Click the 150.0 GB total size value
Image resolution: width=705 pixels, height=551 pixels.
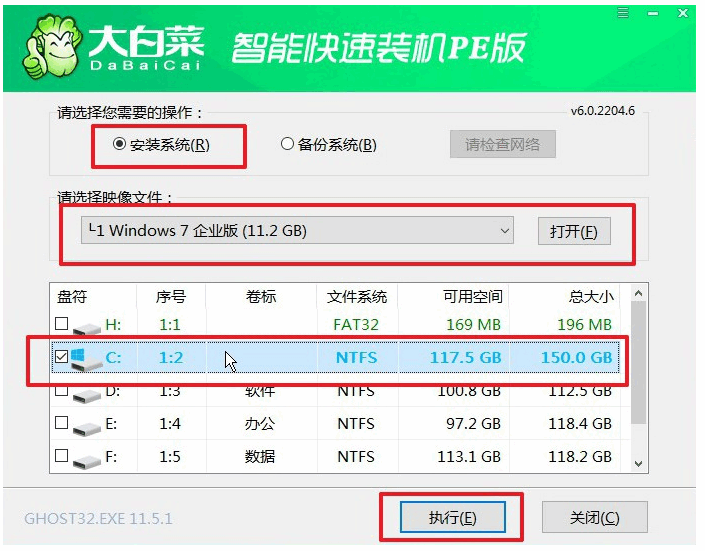click(576, 358)
